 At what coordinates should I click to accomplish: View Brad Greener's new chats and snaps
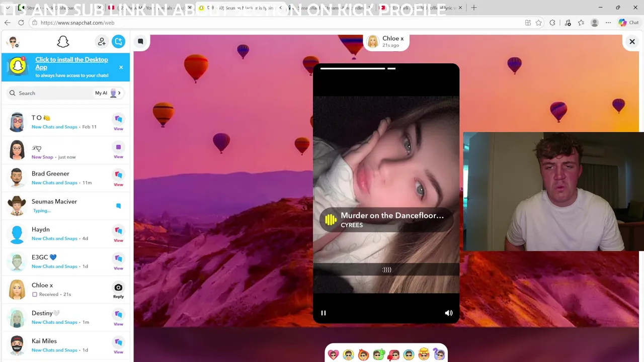click(118, 178)
